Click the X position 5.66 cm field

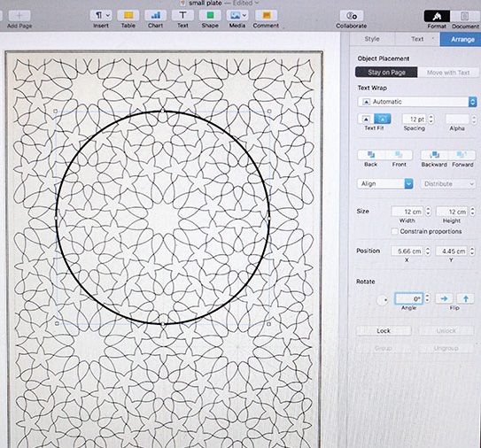(407, 251)
